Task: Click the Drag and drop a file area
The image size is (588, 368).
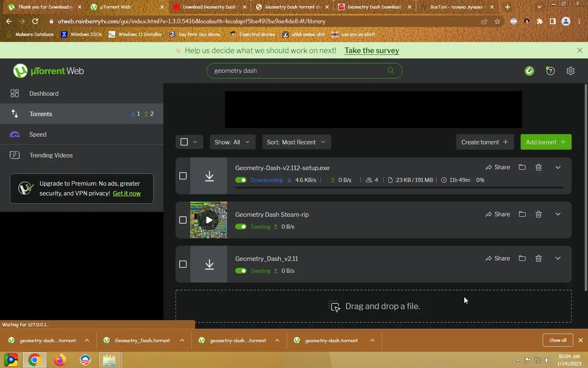Action: [x=374, y=306]
